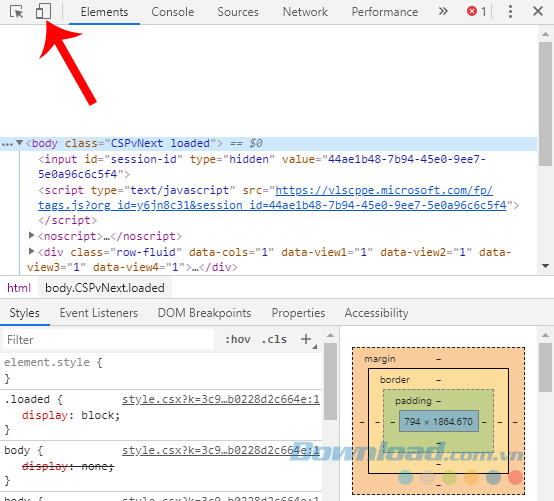Image resolution: width=554 pixels, height=501 pixels.
Task: Click the red error count indicator
Action: point(476,12)
